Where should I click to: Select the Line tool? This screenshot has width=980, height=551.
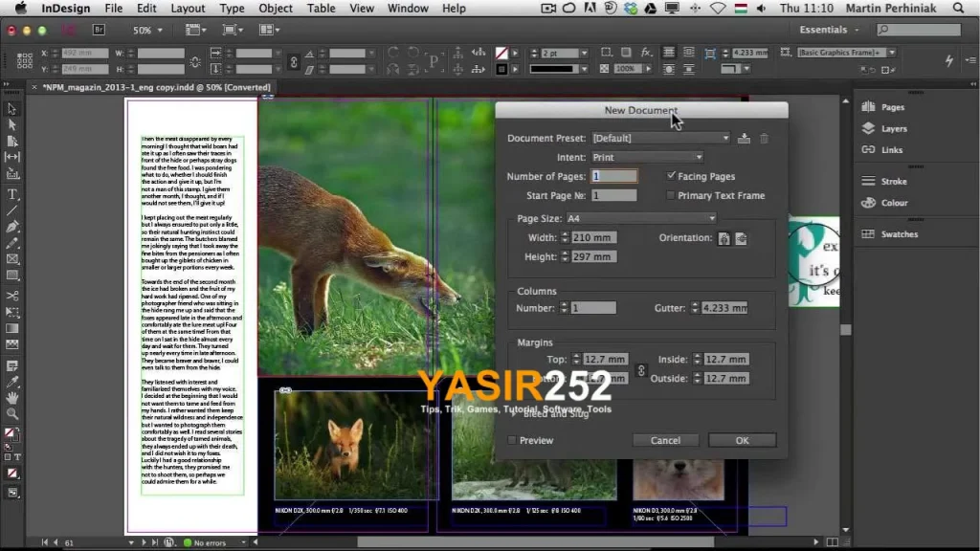pos(11,210)
